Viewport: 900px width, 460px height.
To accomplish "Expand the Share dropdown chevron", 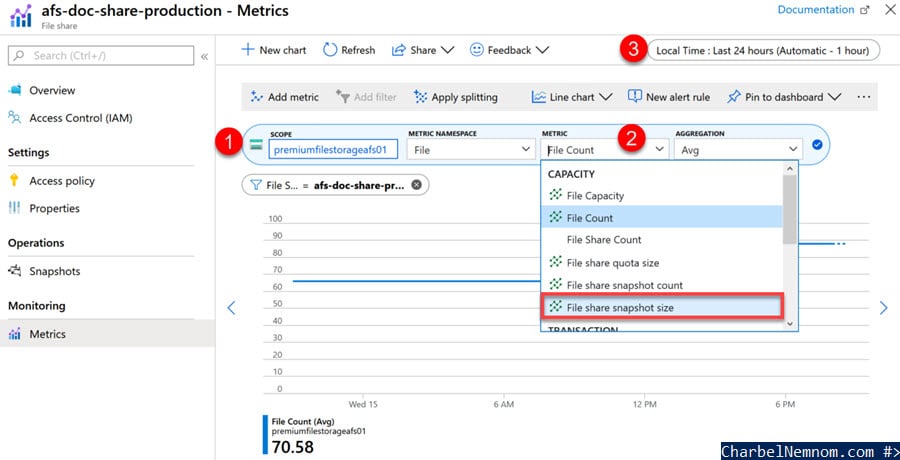I will [448, 51].
